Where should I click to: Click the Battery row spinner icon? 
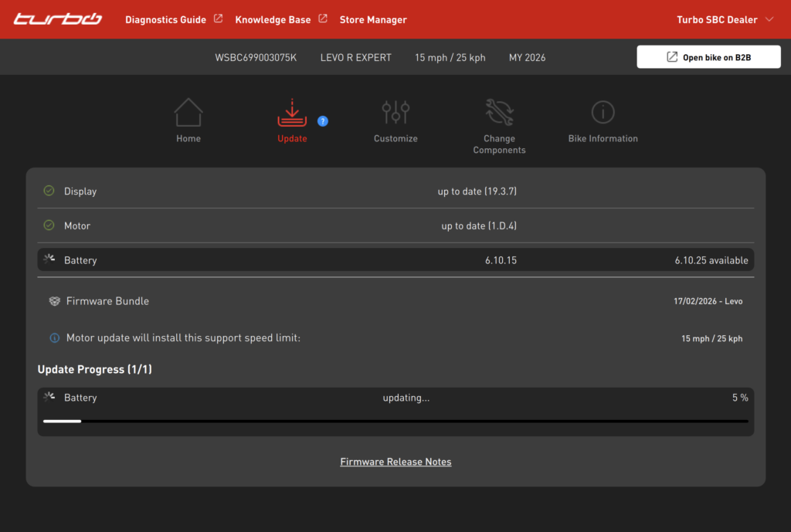[49, 259]
